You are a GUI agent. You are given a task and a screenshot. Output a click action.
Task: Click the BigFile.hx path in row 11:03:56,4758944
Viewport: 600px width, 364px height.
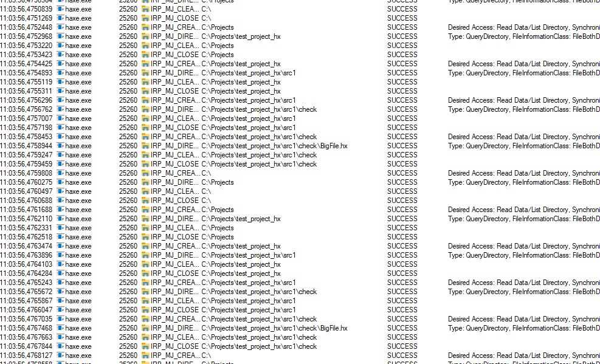(274, 146)
